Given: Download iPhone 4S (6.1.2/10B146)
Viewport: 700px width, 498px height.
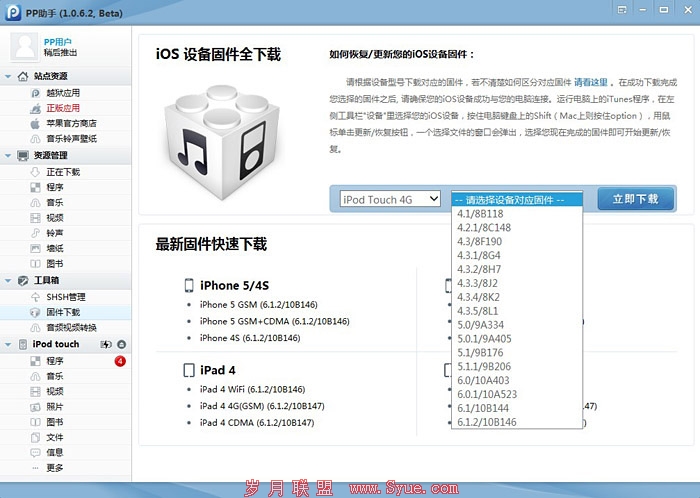Looking at the screenshot, I should click(x=250, y=338).
